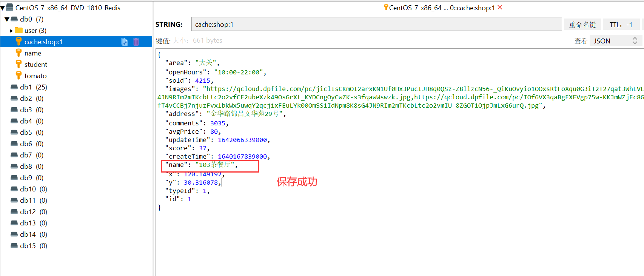Click the key icon beside tomato
The height and width of the screenshot is (276, 644).
[x=18, y=75]
